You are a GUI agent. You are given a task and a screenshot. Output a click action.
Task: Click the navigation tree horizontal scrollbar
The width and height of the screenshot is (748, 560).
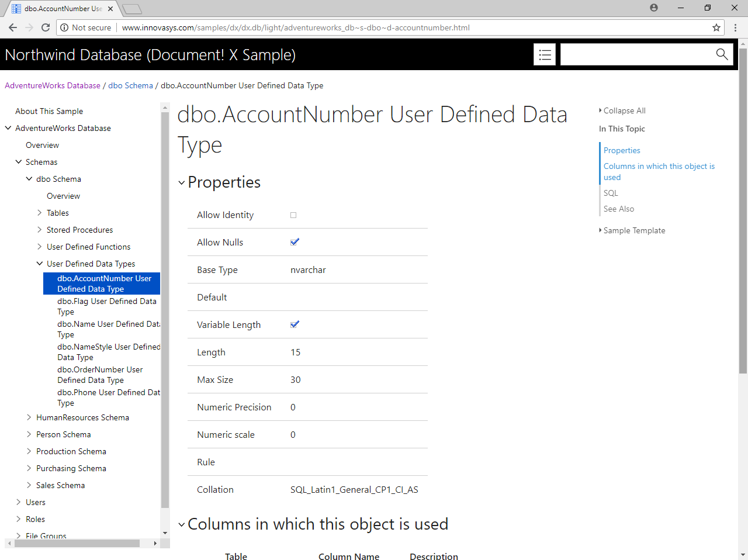click(77, 544)
